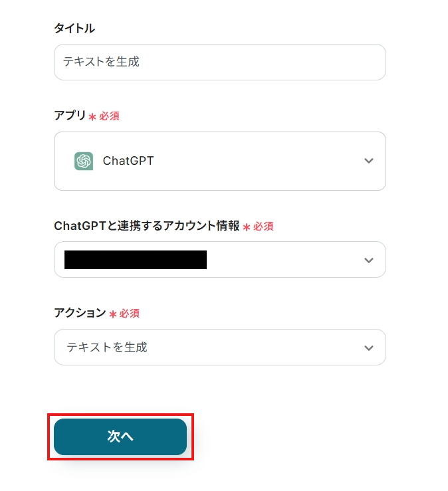The height and width of the screenshot is (491, 448).
Task: Click 必須 marker beside アクション
Action: click(x=130, y=314)
